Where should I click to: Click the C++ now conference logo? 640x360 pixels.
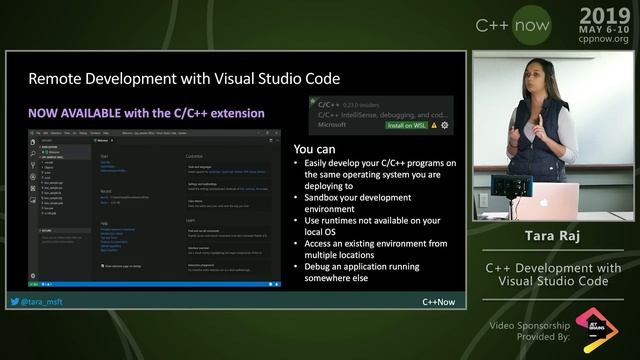tap(513, 25)
